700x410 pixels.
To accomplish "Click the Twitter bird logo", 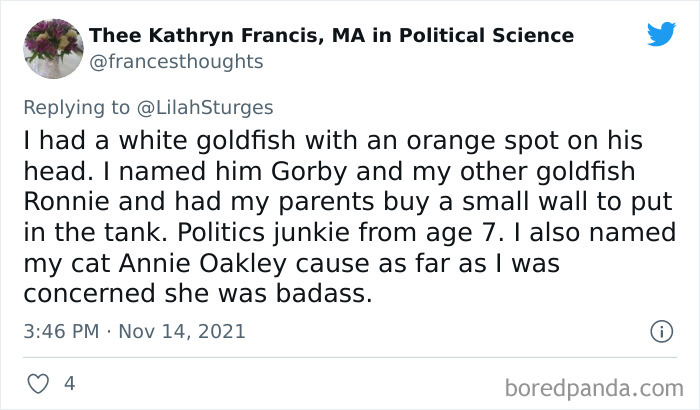I will (x=661, y=34).
